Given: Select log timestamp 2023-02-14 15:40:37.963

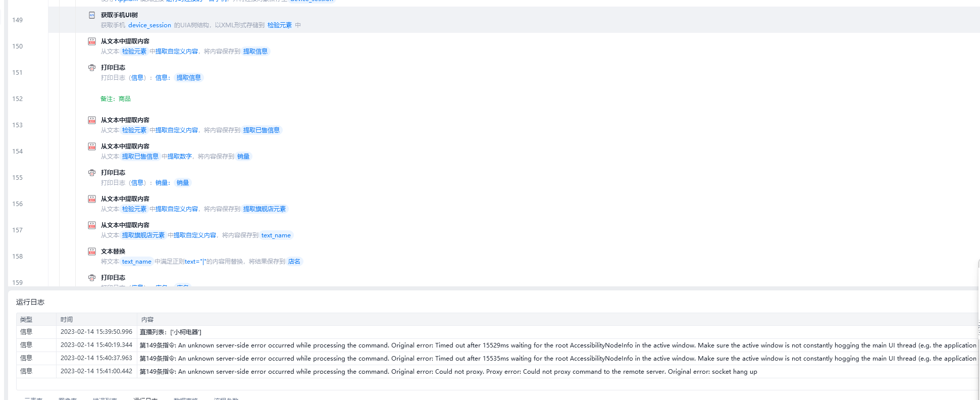Looking at the screenshot, I should click(x=96, y=358).
